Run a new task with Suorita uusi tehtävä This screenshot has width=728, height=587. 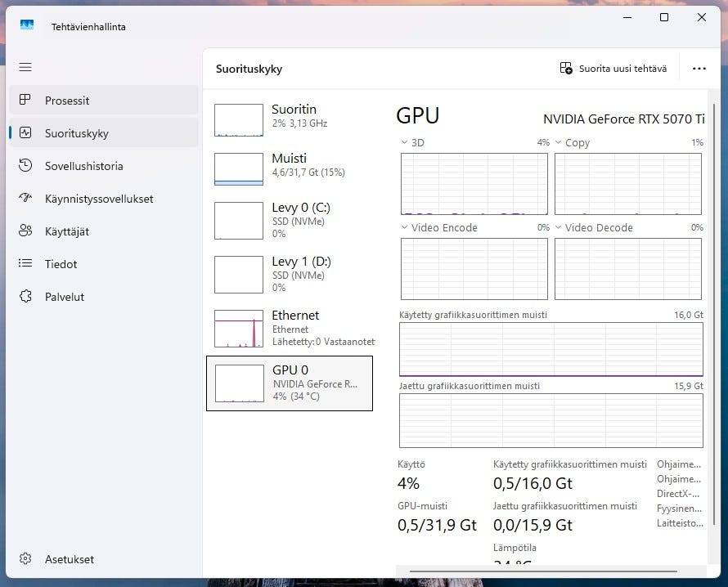click(613, 69)
